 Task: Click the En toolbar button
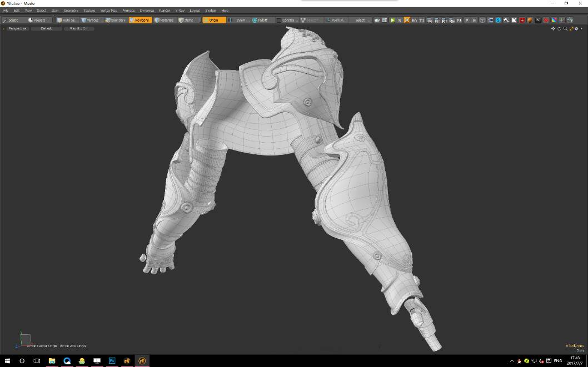414,20
